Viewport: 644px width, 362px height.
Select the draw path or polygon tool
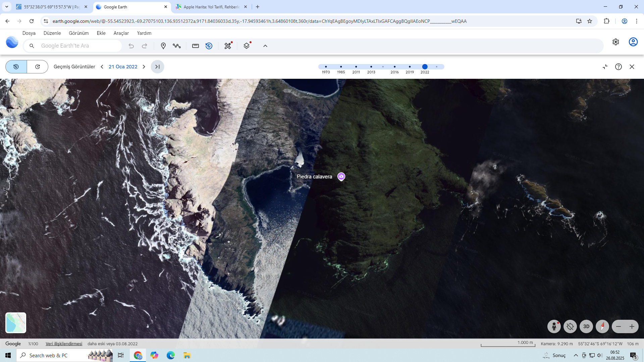[177, 46]
